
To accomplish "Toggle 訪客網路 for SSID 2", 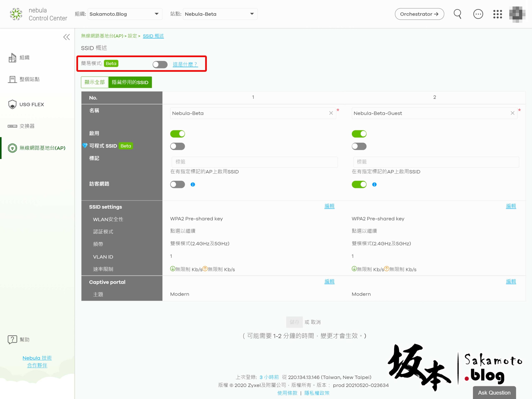I will pyautogui.click(x=359, y=185).
